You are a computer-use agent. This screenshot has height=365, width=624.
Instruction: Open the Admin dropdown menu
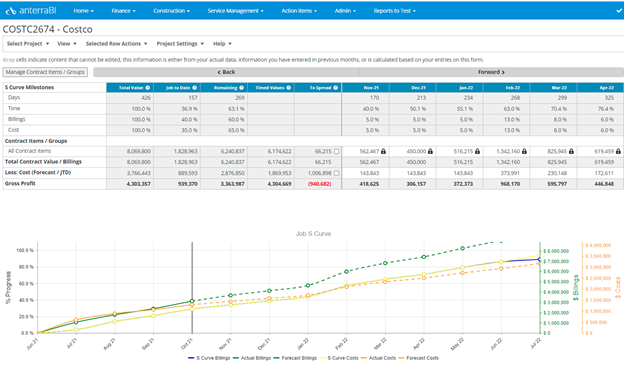click(x=345, y=11)
